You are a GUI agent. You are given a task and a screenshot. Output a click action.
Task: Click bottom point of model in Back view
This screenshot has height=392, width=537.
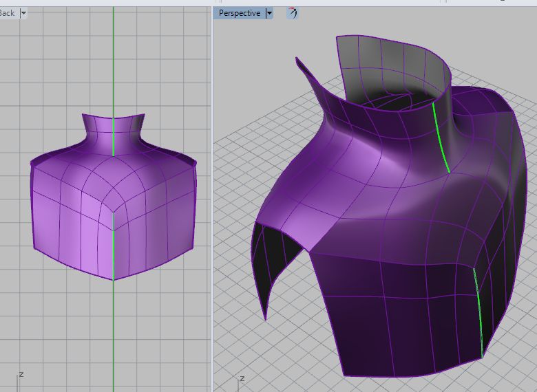(x=114, y=279)
